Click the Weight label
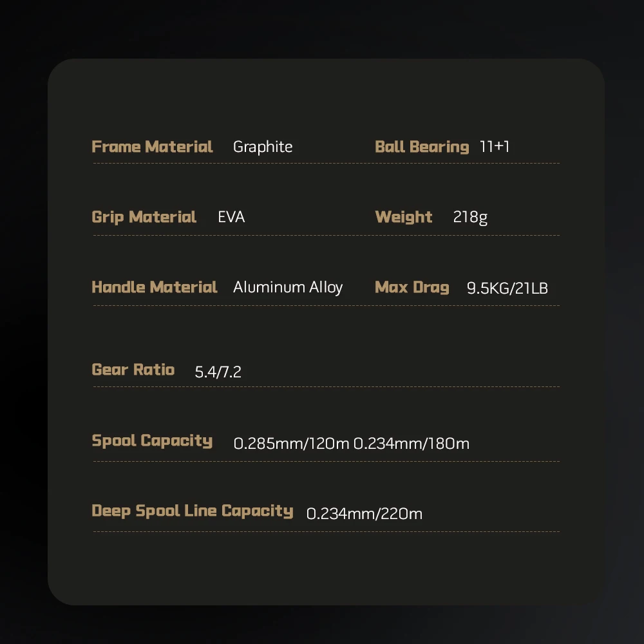Viewport: 644px width, 644px height. tap(404, 217)
